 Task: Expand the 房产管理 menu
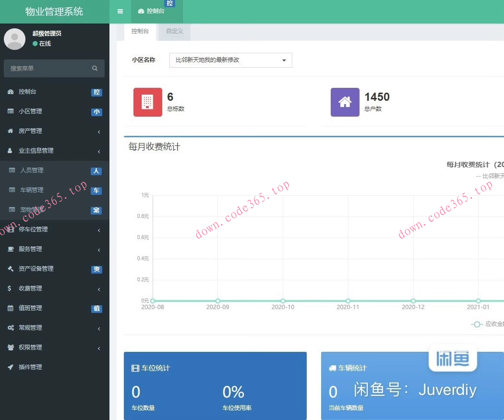[x=55, y=131]
